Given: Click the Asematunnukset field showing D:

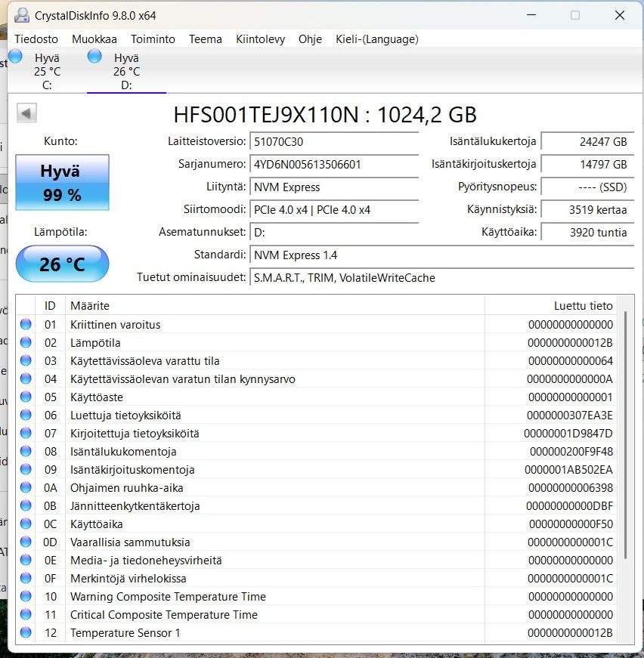Looking at the screenshot, I should click(334, 232).
